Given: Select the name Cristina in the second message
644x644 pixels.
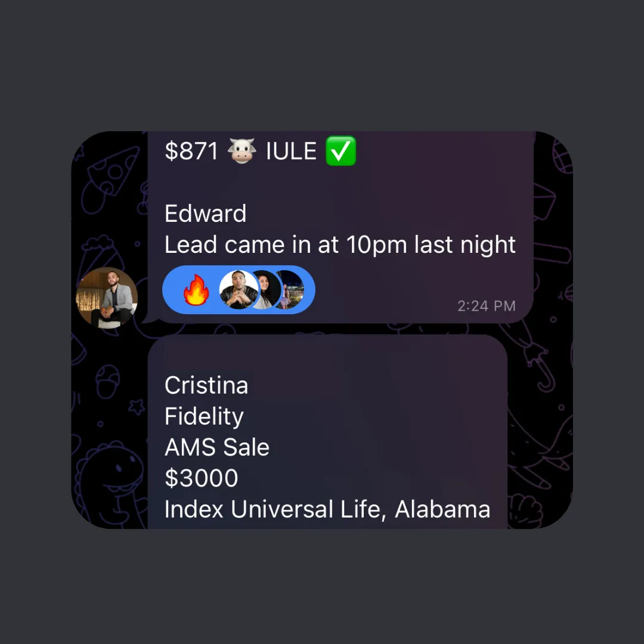Looking at the screenshot, I should point(206,385).
